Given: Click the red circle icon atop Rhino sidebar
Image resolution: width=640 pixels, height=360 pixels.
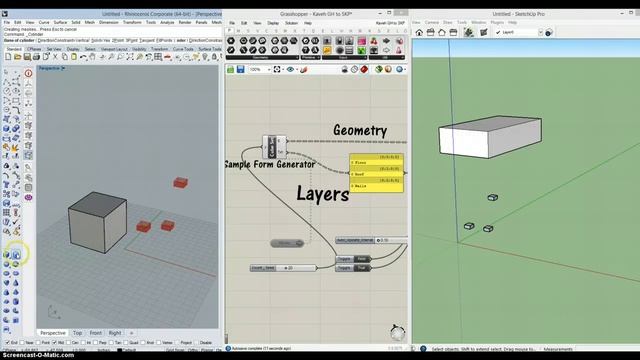Looking at the screenshot, I should [x=28, y=73].
